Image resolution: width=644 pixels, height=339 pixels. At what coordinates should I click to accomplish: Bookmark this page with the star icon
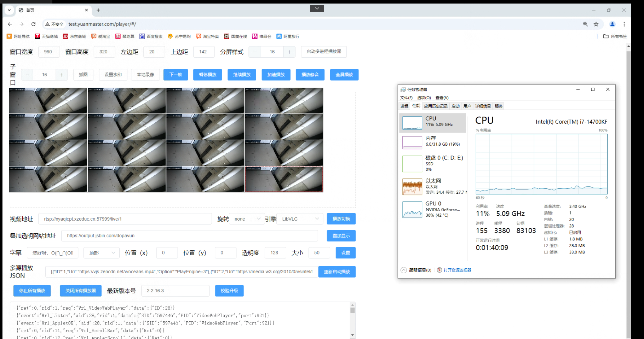point(596,24)
